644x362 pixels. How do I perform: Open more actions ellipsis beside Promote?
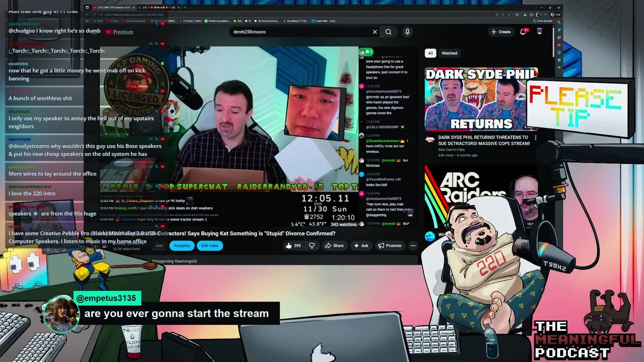(x=413, y=245)
